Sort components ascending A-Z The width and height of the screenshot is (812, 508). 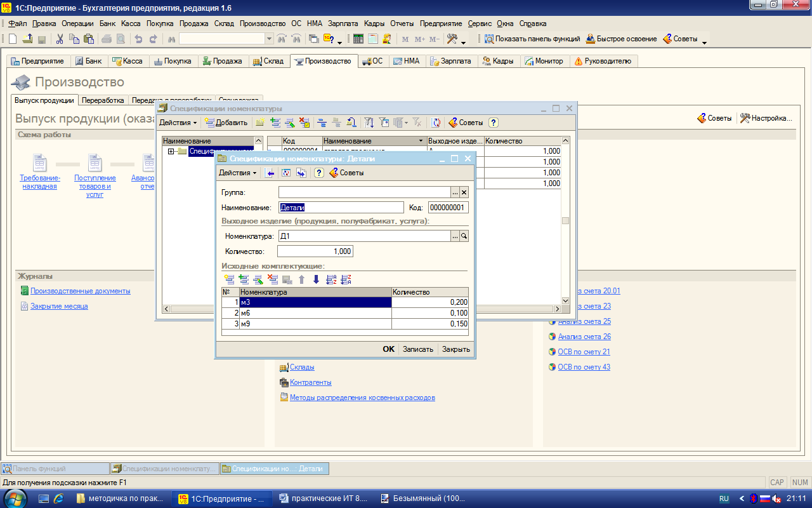coord(331,279)
